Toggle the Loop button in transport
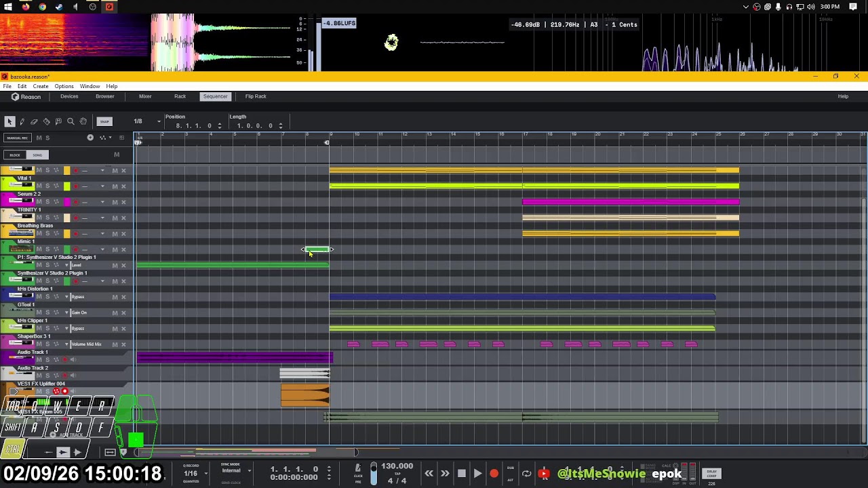 [x=526, y=474]
